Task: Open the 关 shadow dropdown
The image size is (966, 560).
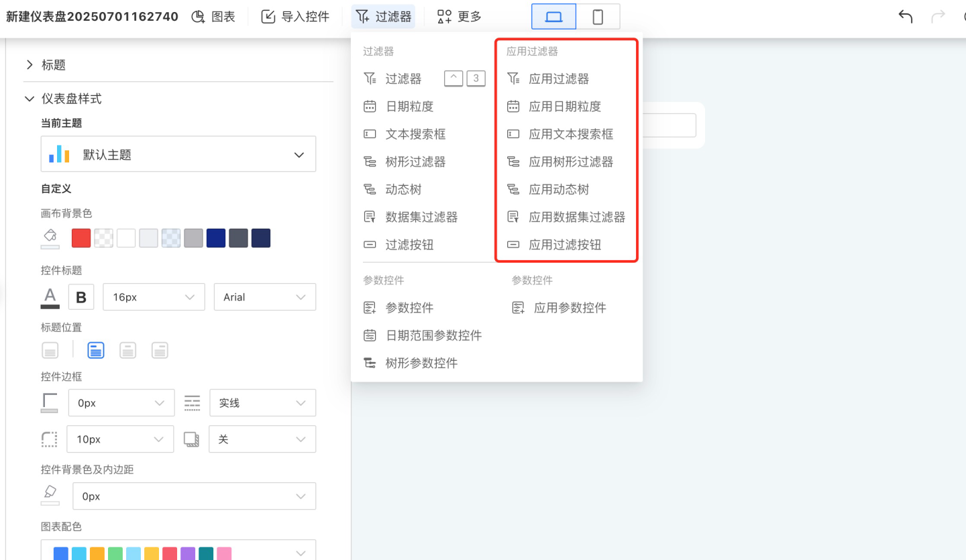Action: [x=262, y=439]
